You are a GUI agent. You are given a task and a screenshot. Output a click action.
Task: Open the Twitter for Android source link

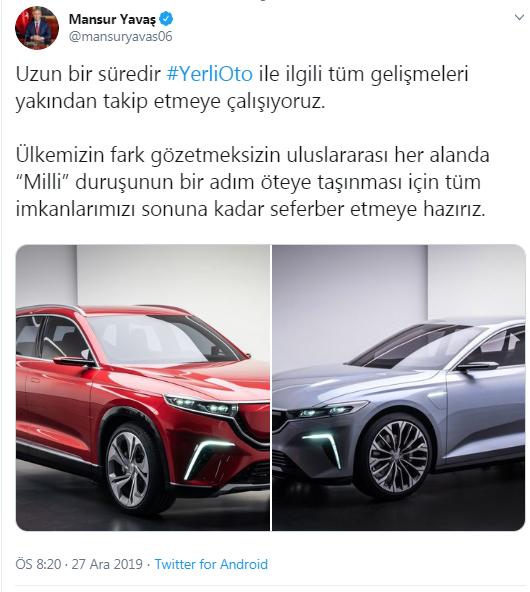[x=211, y=564]
